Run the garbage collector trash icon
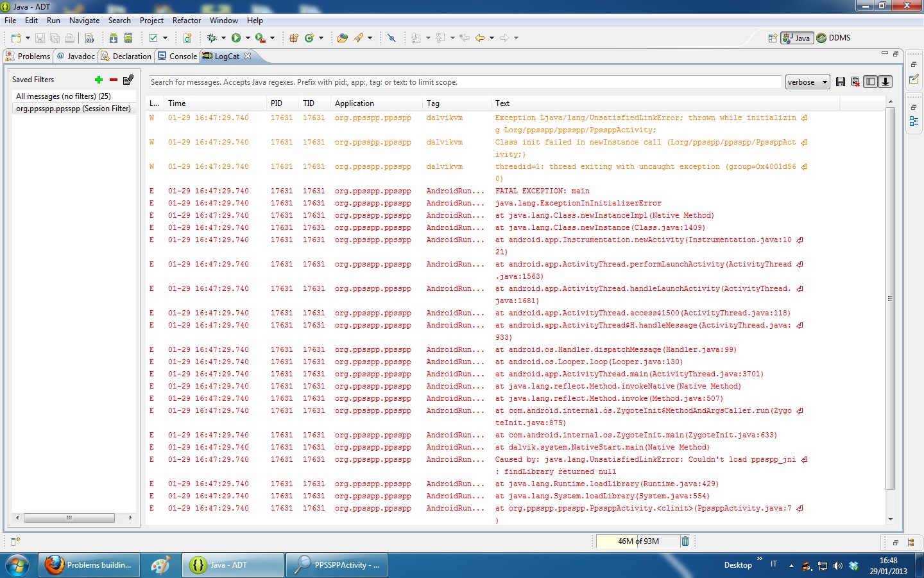This screenshot has width=924, height=578. point(685,541)
